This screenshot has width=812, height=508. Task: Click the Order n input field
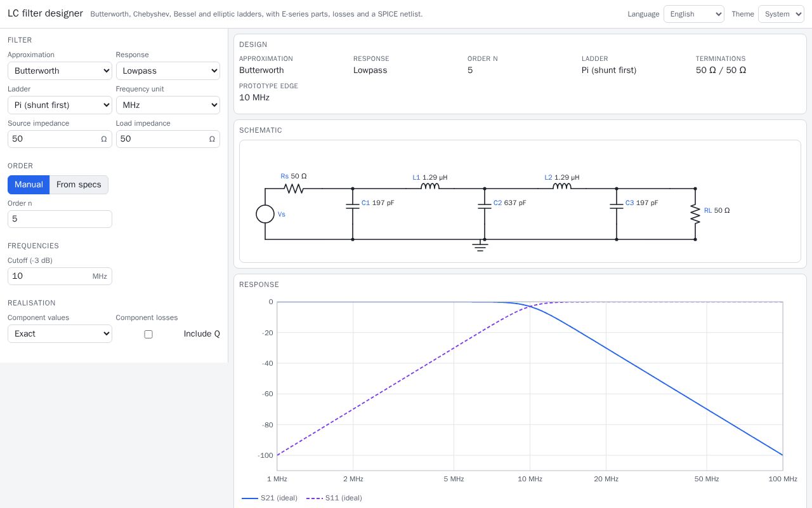60,219
